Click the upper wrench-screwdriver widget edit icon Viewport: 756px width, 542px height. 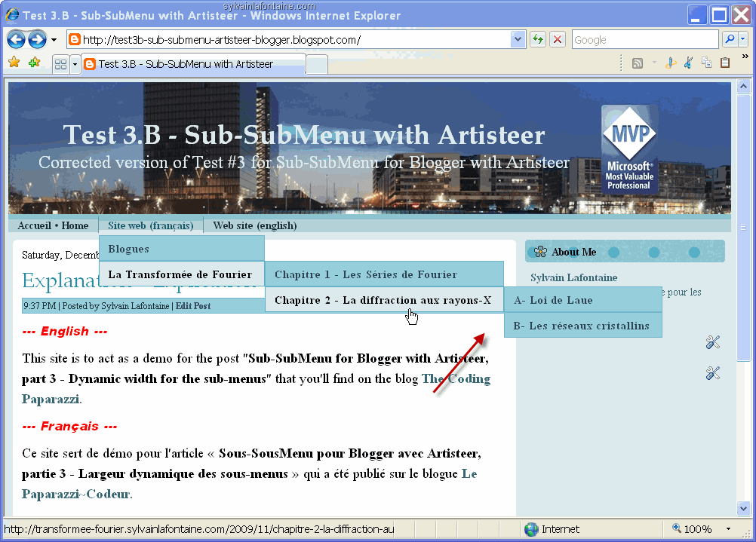[712, 342]
